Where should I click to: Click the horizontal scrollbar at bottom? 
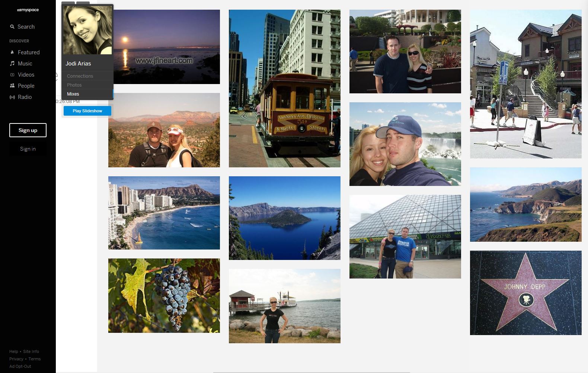pyautogui.click(x=311, y=372)
